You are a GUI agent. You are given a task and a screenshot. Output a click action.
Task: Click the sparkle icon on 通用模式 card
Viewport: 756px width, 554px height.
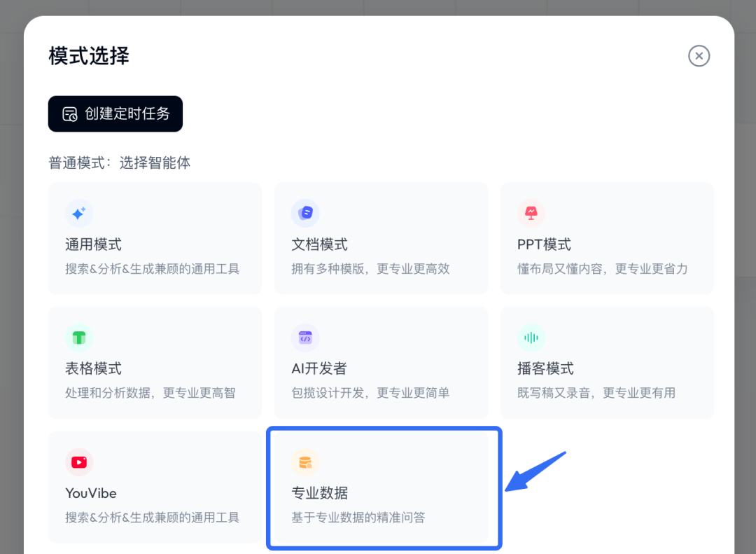[x=79, y=213]
